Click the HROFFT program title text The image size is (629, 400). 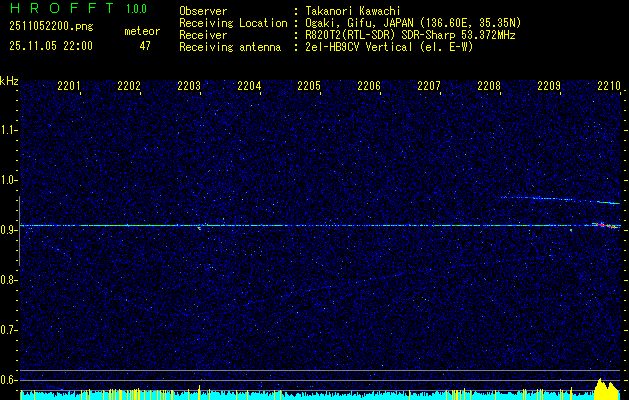61,8
